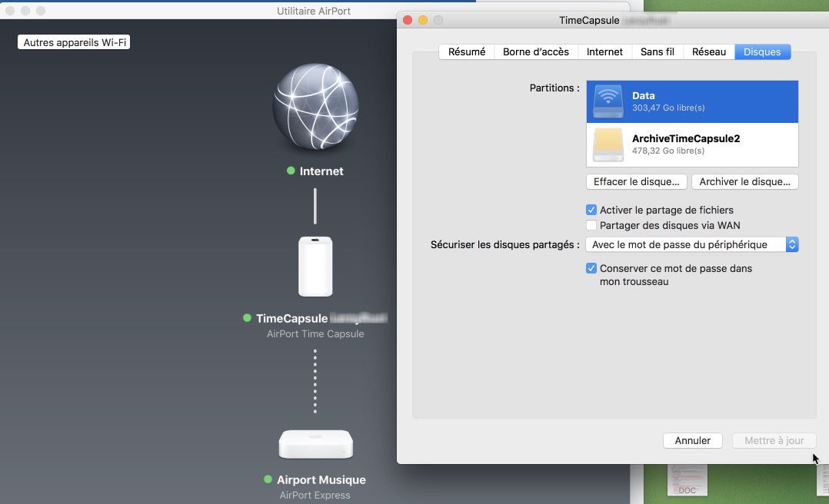This screenshot has width=829, height=504.
Task: Click the Mettre à jour button
Action: (774, 440)
